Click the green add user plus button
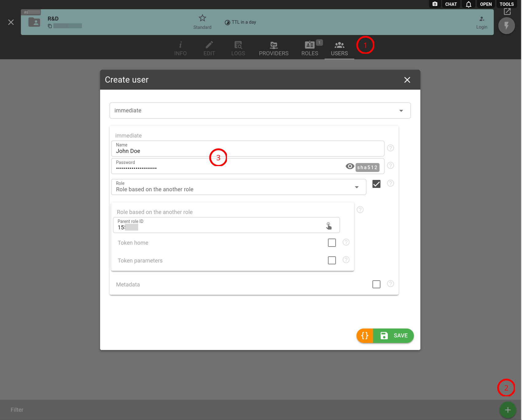522x420 pixels. pyautogui.click(x=508, y=410)
